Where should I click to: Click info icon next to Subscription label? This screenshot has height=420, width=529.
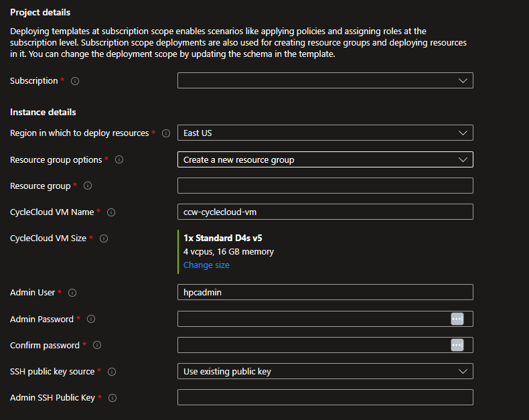[75, 81]
